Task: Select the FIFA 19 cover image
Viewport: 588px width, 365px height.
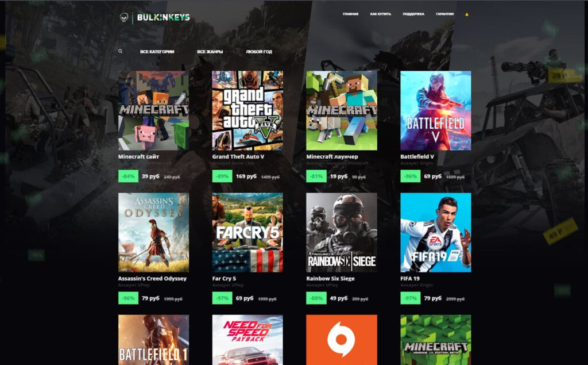Action: (x=436, y=232)
